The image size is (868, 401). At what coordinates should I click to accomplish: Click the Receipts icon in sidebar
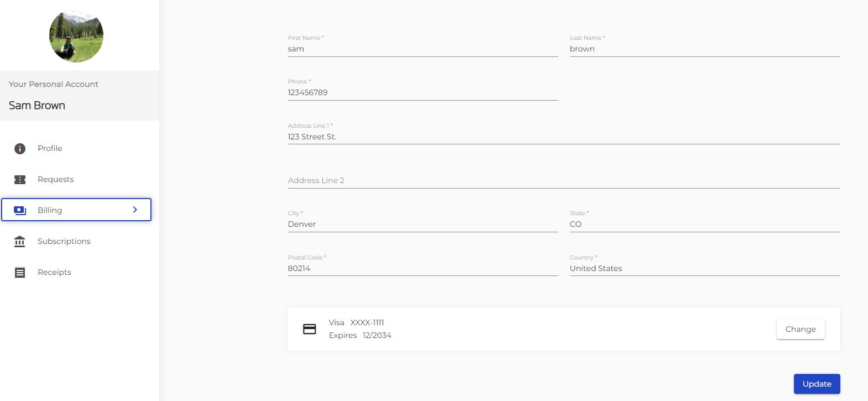point(20,273)
